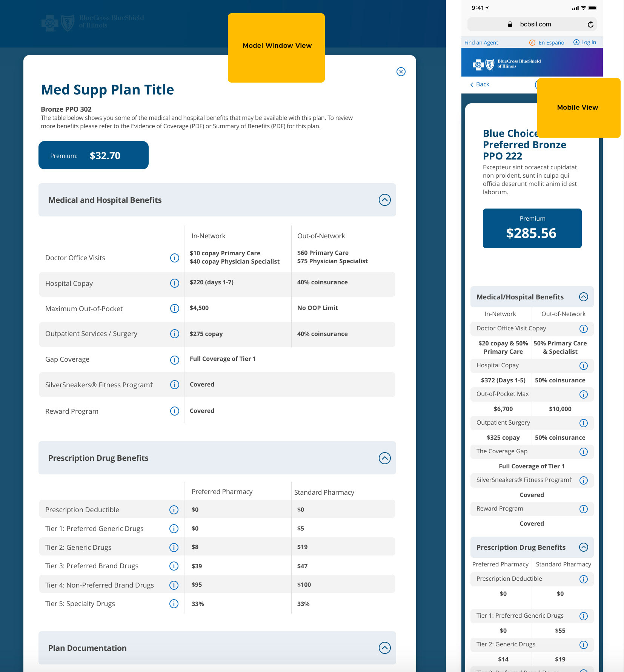Click the '$100' Tier 4 standard pharmacy cell
Viewport: 624px width, 672px height.
(304, 585)
